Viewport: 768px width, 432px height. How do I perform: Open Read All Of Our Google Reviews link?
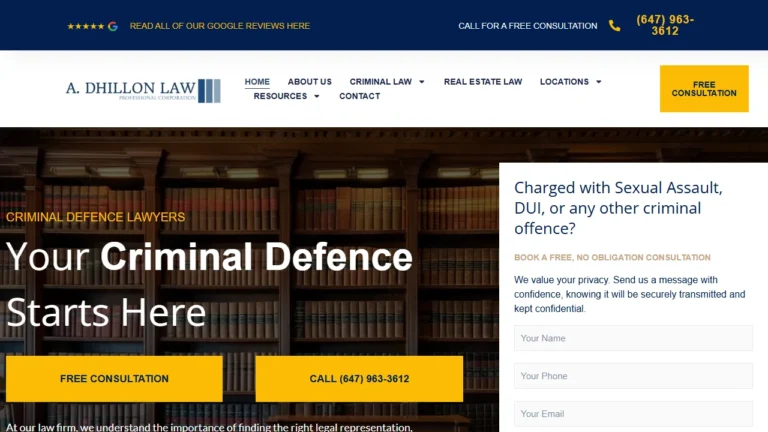[x=219, y=26]
